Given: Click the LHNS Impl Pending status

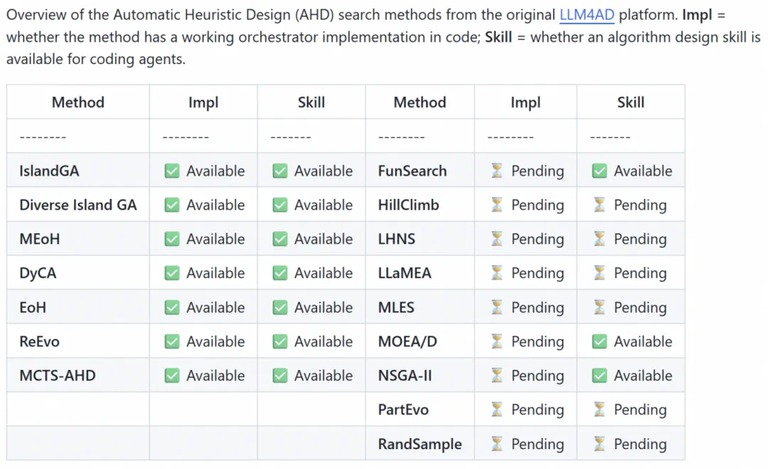Looking at the screenshot, I should (x=528, y=239).
